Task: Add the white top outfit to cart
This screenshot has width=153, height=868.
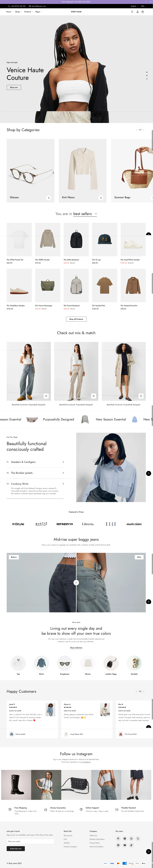Action: coord(46,396)
